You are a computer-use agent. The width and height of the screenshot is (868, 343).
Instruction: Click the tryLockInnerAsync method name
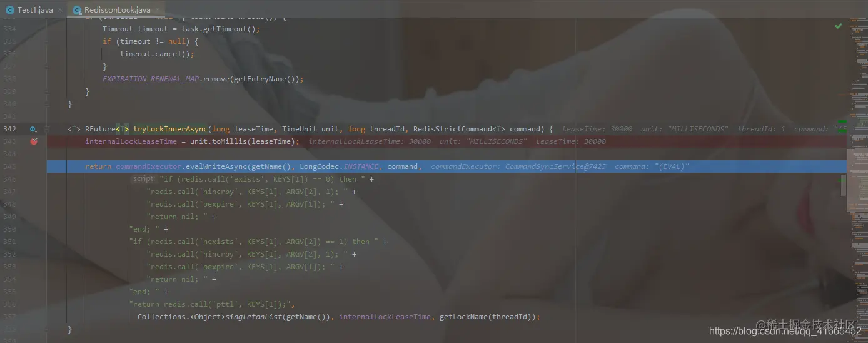coord(171,129)
